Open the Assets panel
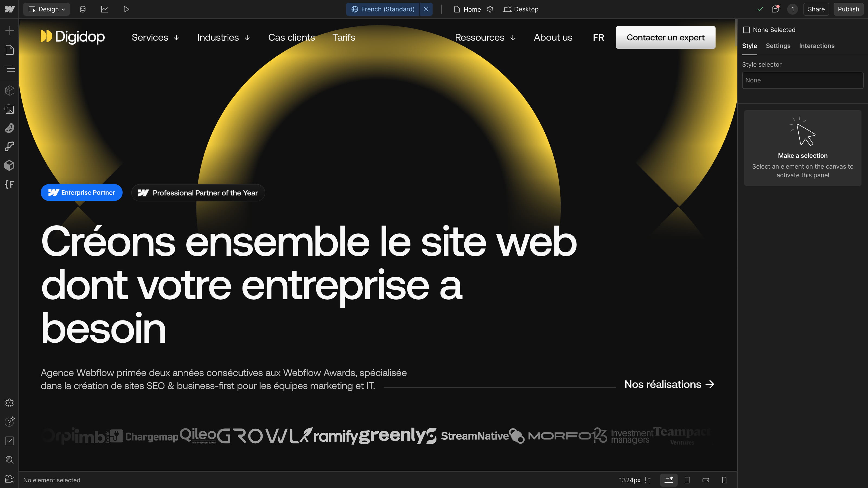 coord(9,109)
